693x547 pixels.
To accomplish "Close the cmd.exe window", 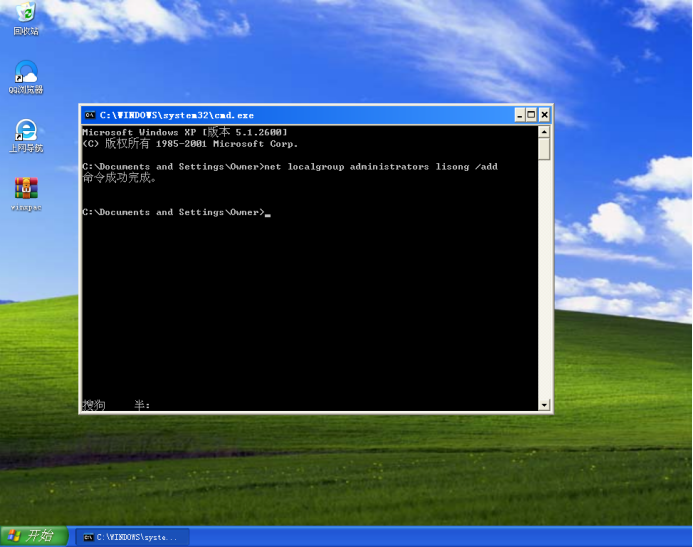I will pyautogui.click(x=544, y=115).
